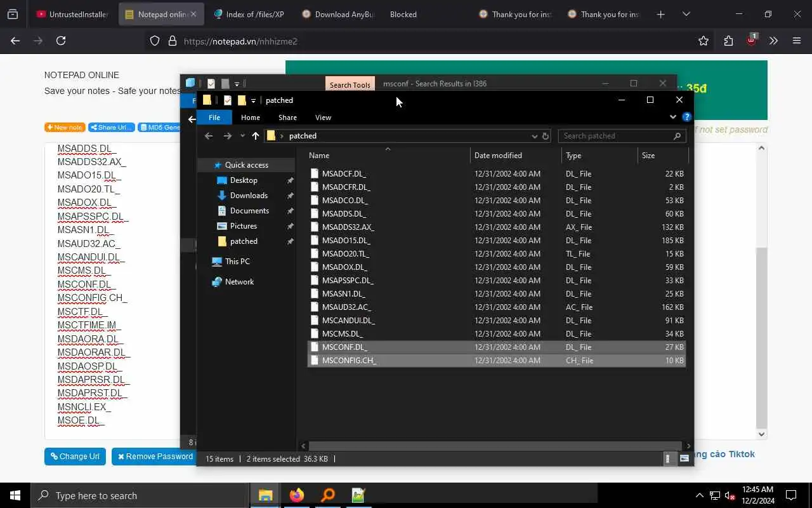Viewport: 812px width, 508px height.
Task: Show hidden system tray icons chevron
Action: tap(700, 495)
